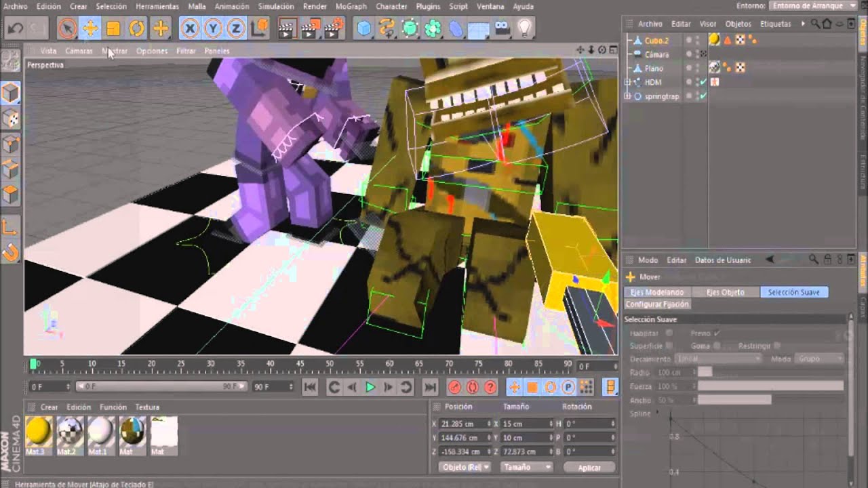Click the light bulb icon
868x488 pixels.
pos(524,28)
